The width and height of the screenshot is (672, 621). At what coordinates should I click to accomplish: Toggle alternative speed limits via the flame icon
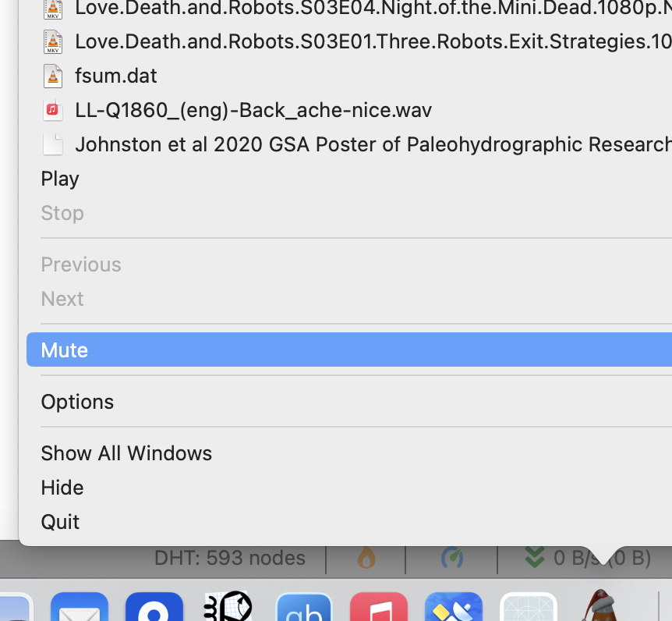point(366,557)
